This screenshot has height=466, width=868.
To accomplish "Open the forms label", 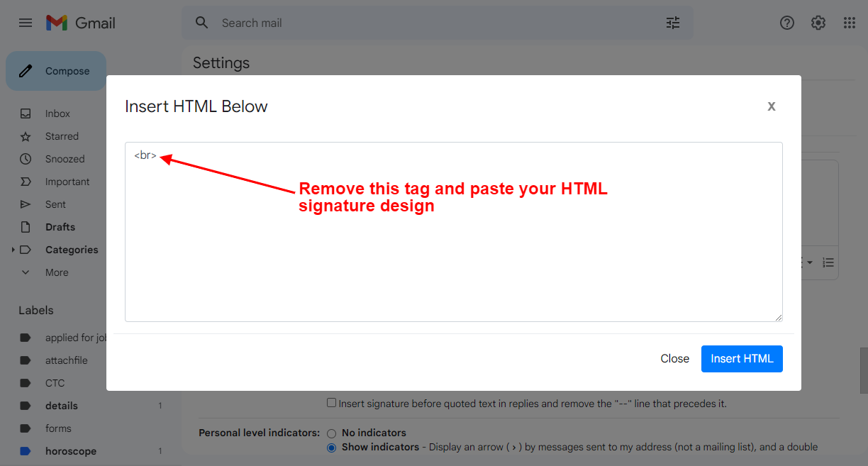I will pyautogui.click(x=58, y=428).
